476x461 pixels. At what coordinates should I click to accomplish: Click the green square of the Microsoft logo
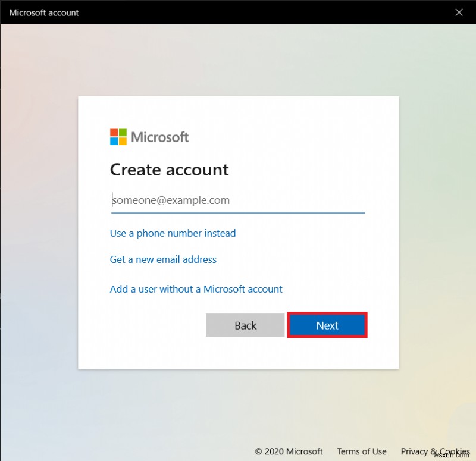tap(121, 133)
